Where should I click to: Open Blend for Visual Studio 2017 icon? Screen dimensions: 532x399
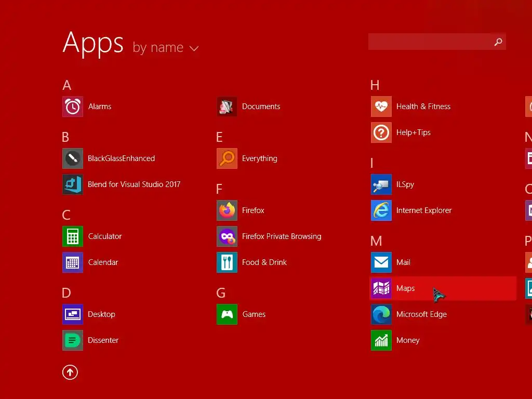tap(73, 184)
